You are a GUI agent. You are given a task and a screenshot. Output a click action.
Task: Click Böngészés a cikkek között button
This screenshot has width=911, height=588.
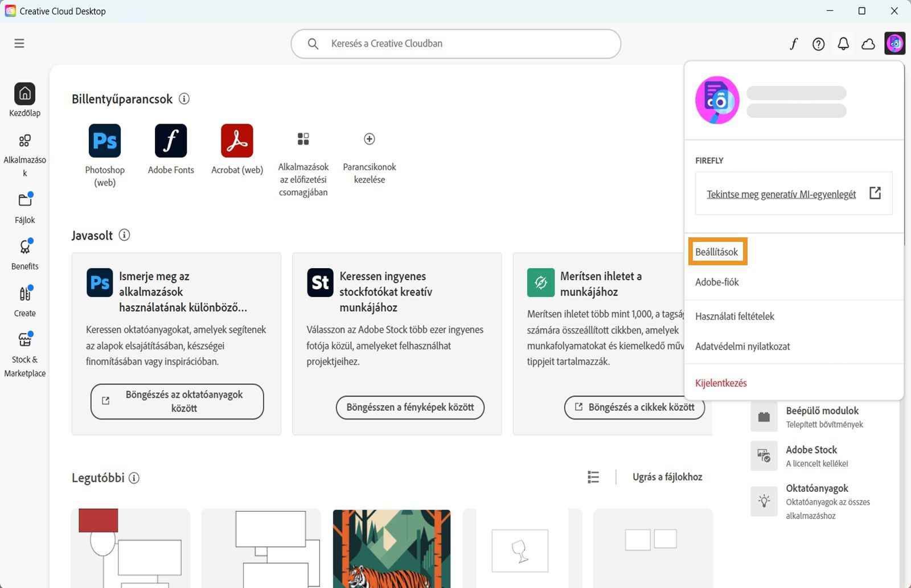tap(634, 408)
